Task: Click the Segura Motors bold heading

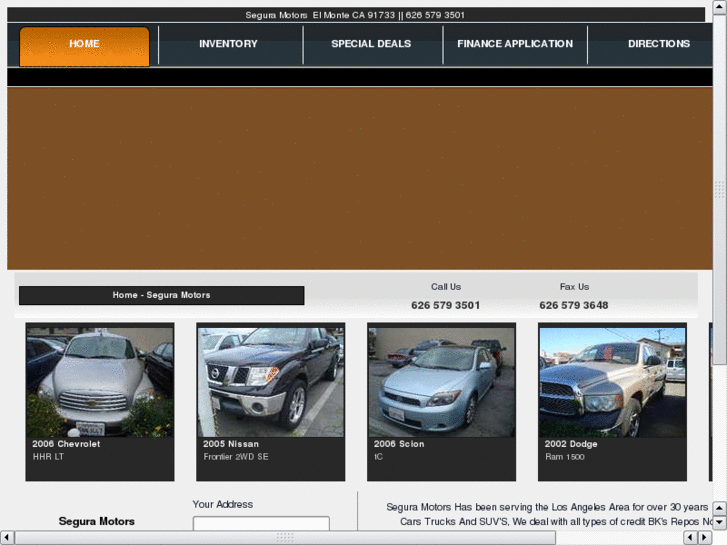Action: [96, 521]
